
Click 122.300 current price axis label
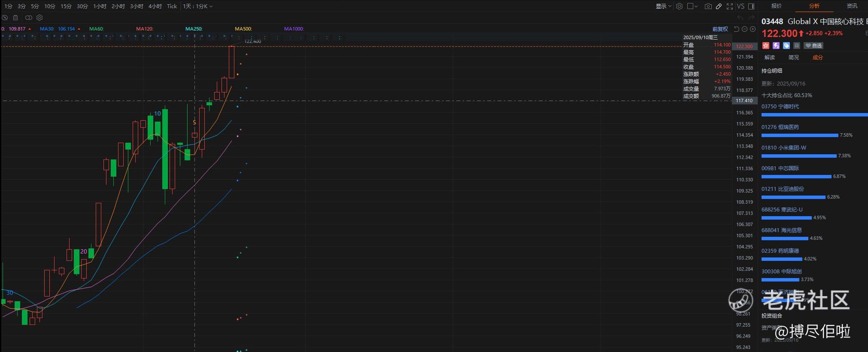tap(744, 46)
